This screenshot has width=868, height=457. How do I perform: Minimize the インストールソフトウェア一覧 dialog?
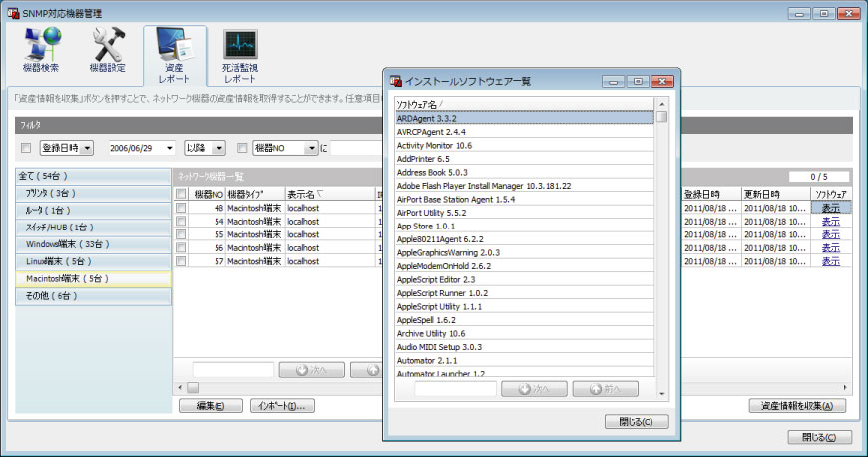[613, 82]
